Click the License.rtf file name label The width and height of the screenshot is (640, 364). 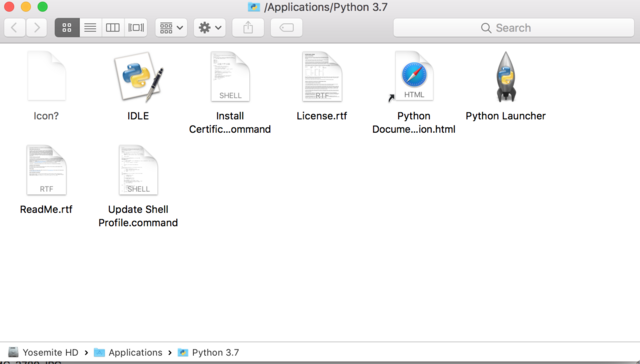point(322,116)
